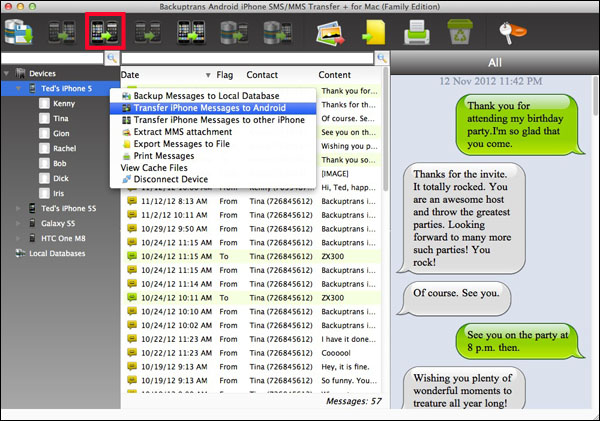The image size is (600, 421).
Task: Choose Transfer iPhone Messages to Android
Action: (x=213, y=108)
